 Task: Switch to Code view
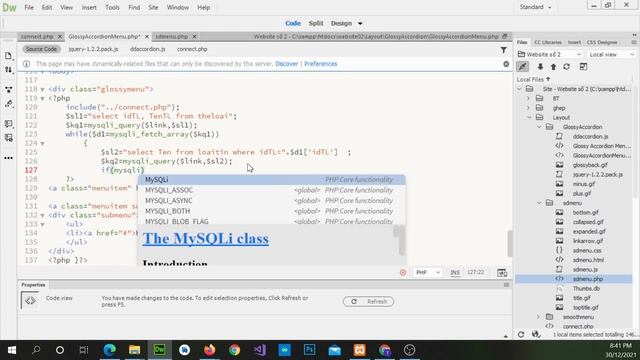293,23
